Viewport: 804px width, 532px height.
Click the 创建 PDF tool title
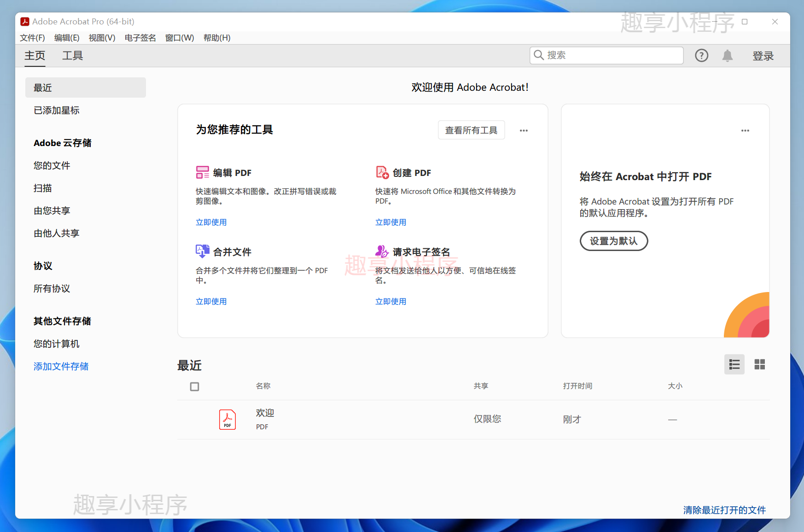tap(412, 173)
